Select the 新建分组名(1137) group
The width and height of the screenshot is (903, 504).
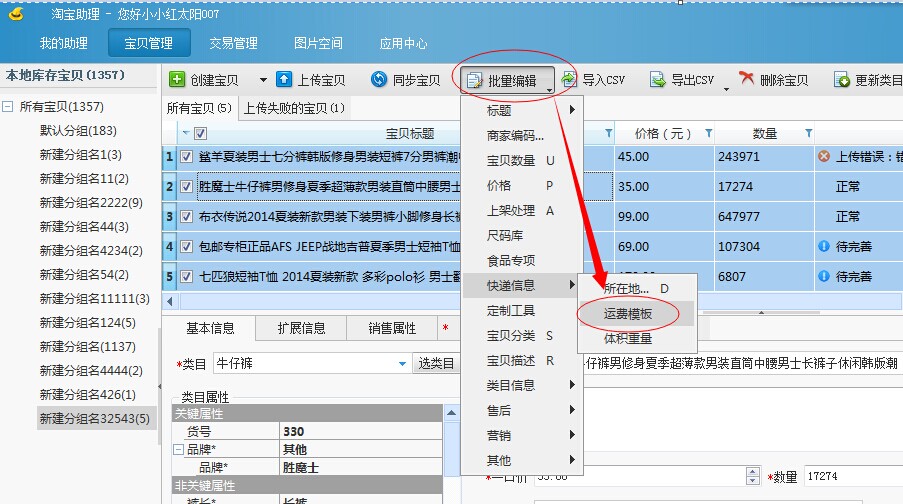pyautogui.click(x=86, y=347)
